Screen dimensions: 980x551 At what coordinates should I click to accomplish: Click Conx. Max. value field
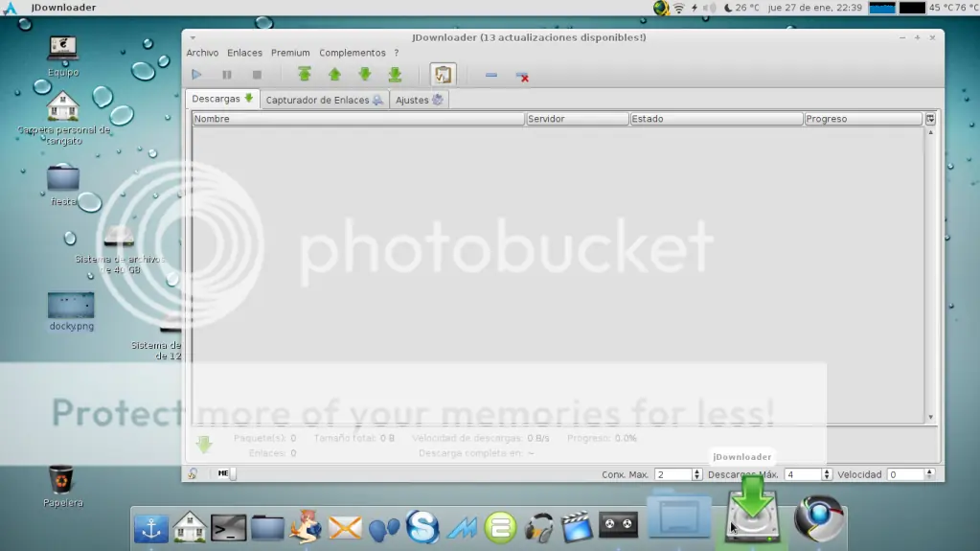[x=673, y=474]
